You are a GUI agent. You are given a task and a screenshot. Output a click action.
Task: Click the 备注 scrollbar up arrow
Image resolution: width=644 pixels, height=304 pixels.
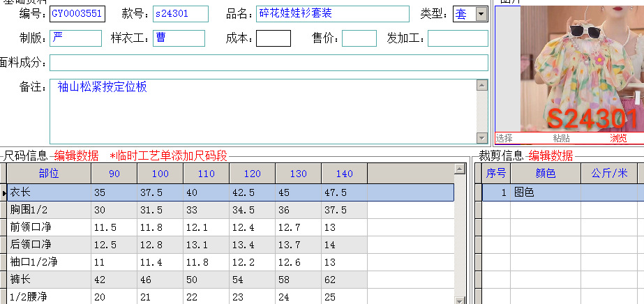(482, 85)
